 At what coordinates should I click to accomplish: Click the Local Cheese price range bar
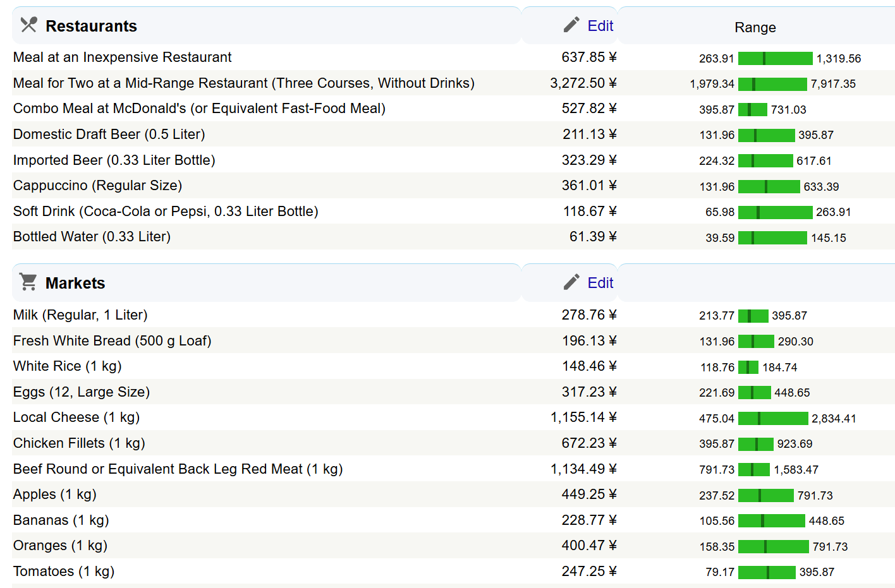[772, 419]
